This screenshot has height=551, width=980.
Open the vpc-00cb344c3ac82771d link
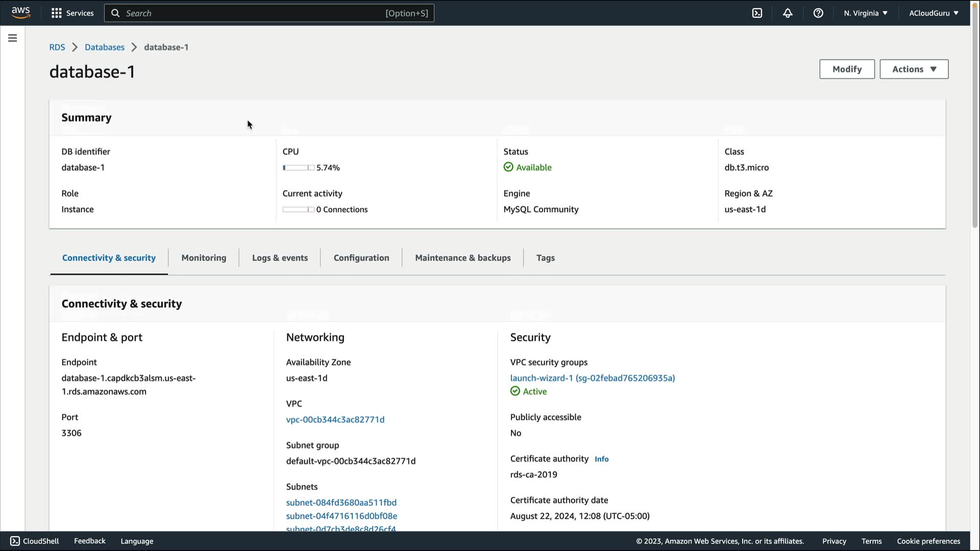[335, 419]
